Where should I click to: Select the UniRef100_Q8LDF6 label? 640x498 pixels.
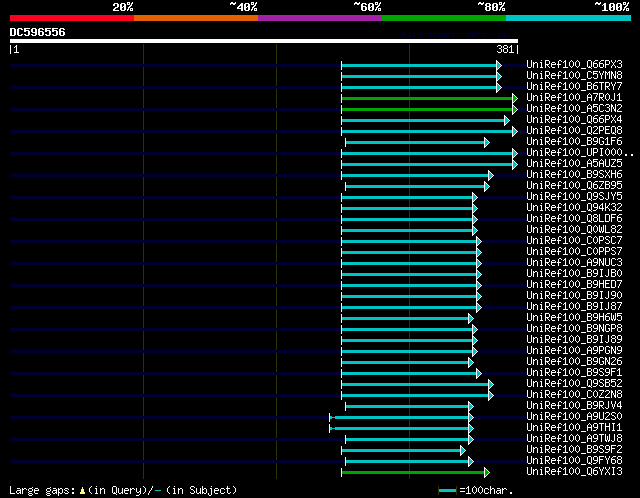(574, 218)
